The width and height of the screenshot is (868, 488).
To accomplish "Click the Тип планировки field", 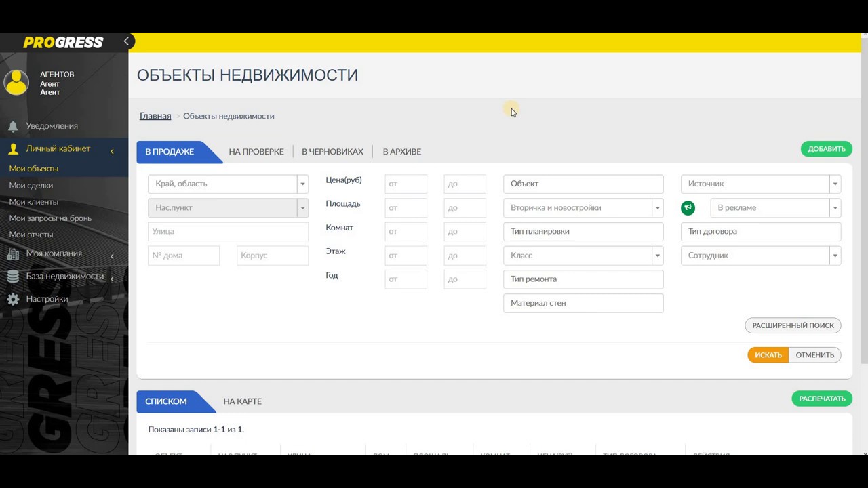I will [x=583, y=231].
